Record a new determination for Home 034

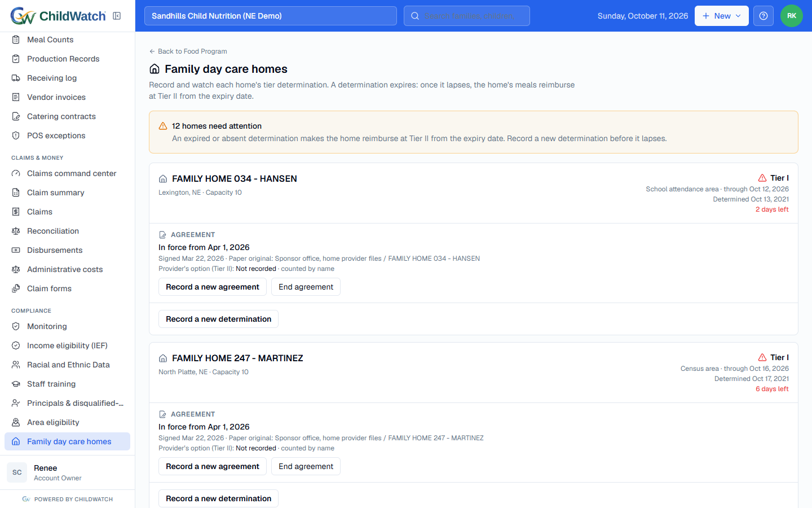[218, 319]
